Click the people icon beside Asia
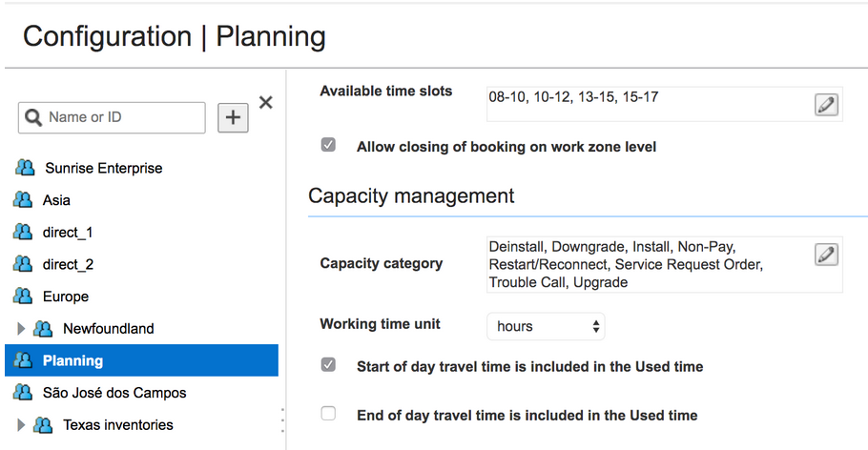The image size is (868, 450). point(23,200)
